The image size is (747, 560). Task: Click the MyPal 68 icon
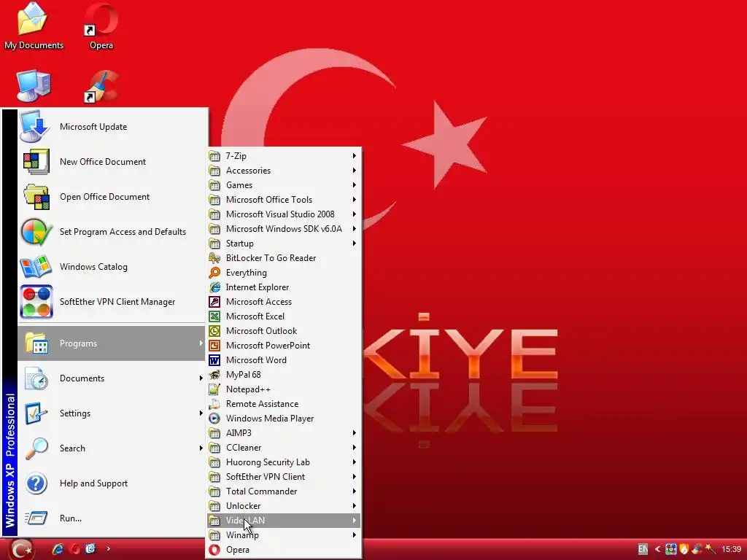tap(215, 375)
